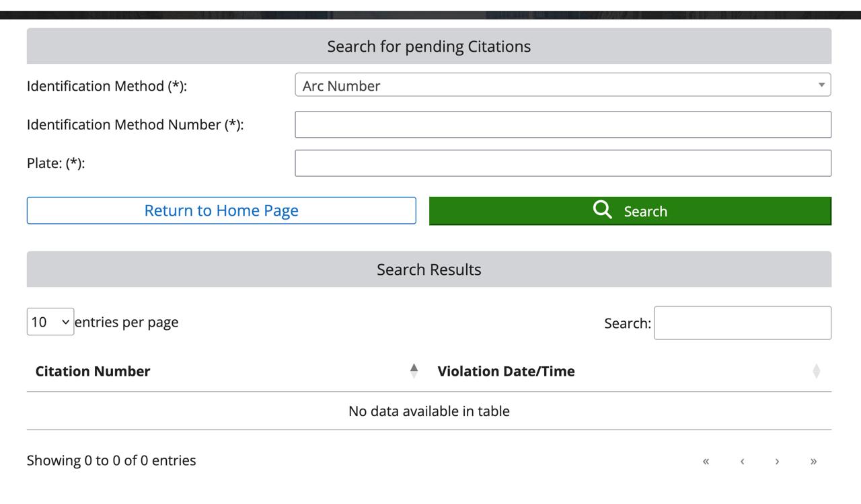
Task: Click the Violation Date/Time sort arrows icon
Action: tap(816, 371)
